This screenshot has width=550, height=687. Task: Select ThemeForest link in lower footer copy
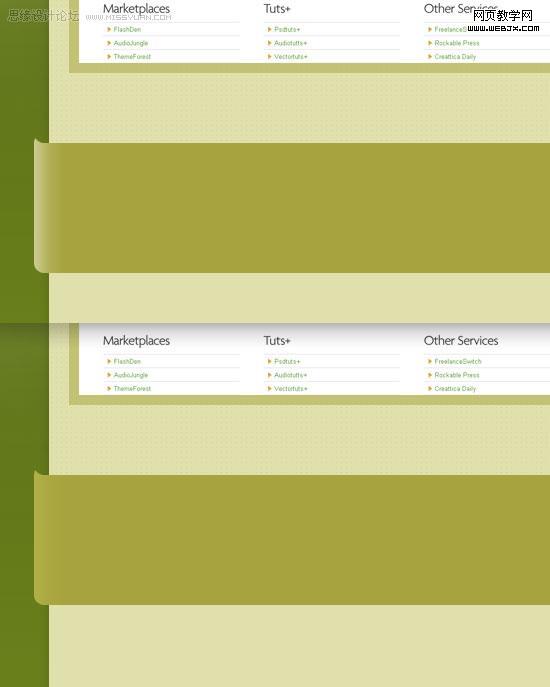tap(132, 389)
